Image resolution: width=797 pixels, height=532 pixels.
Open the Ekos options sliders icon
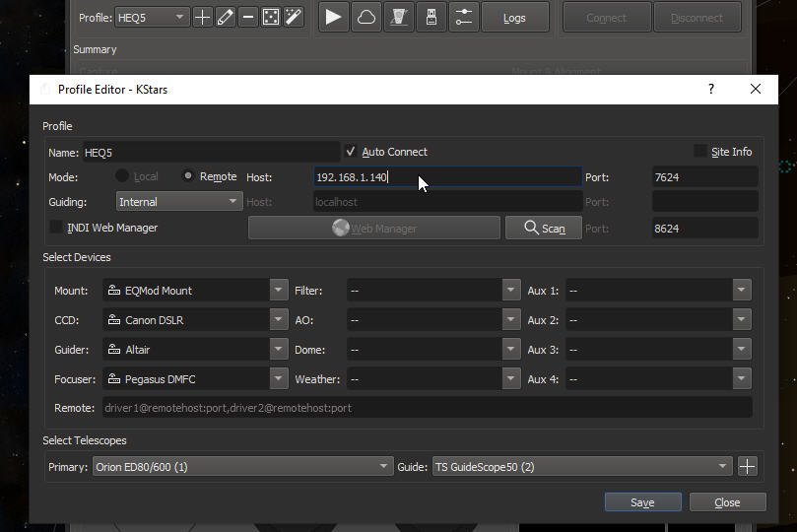(x=462, y=18)
